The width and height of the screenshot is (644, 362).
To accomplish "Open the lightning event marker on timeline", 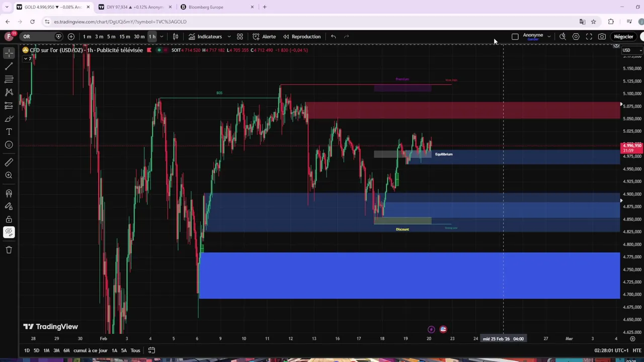I will click(x=431, y=330).
